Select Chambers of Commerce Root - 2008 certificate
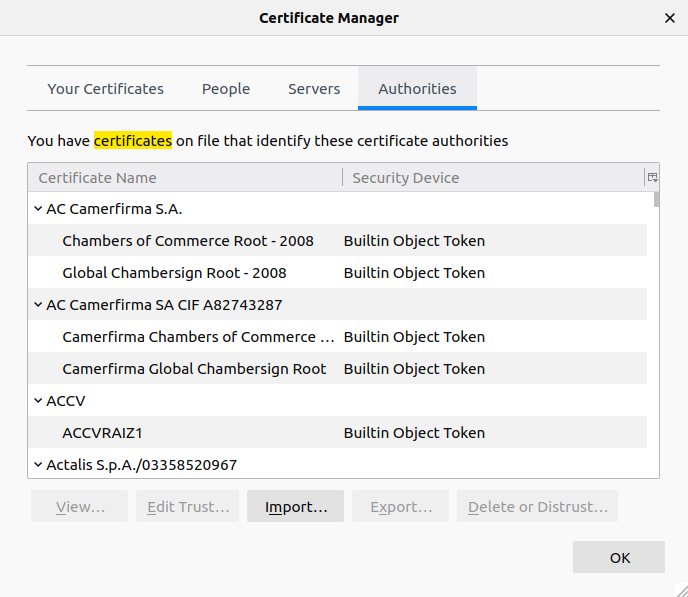This screenshot has width=688, height=597. coord(188,241)
